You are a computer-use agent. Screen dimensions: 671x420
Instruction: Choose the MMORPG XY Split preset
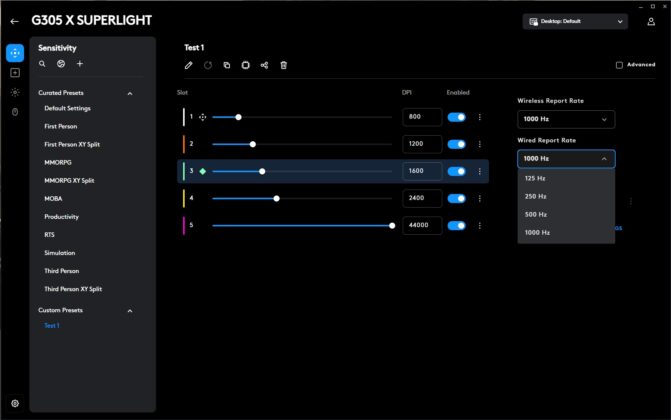(x=69, y=180)
